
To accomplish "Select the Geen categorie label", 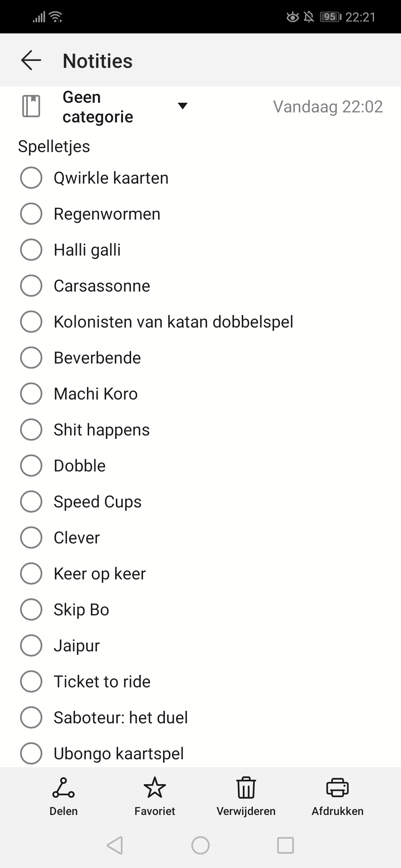I will point(98,107).
